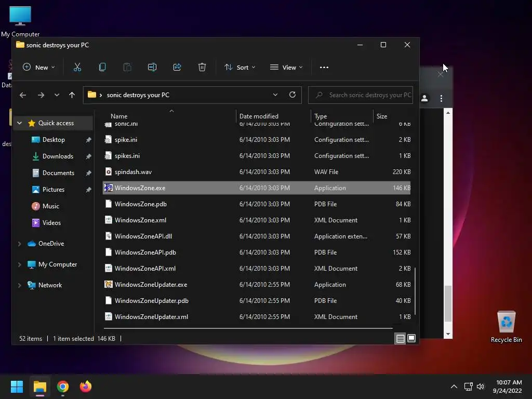
Task: Go up one folder level
Action: pyautogui.click(x=72, y=95)
